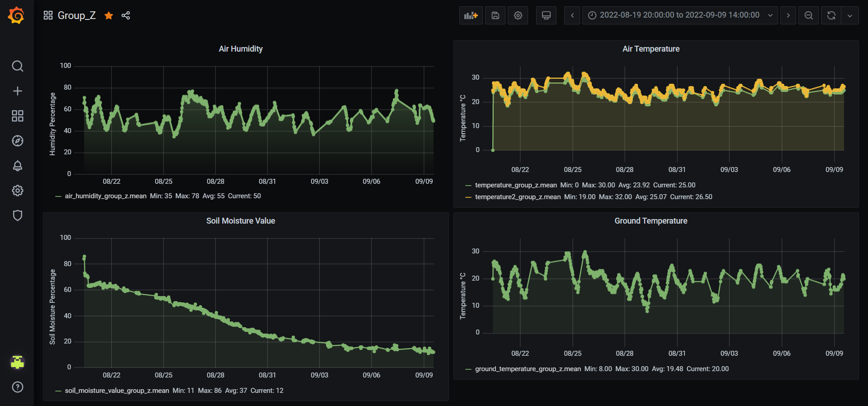
Task: Toggle air_humidity_group_z.mean series visibility
Action: (x=105, y=196)
